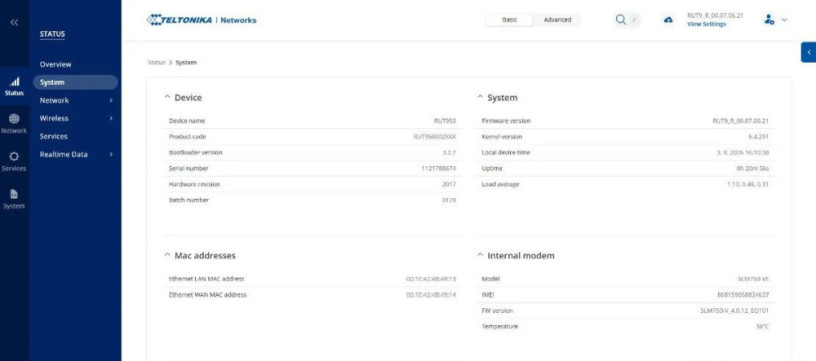This screenshot has height=361, width=816.
Task: Open Wireless item in Status menu
Action: (54, 119)
